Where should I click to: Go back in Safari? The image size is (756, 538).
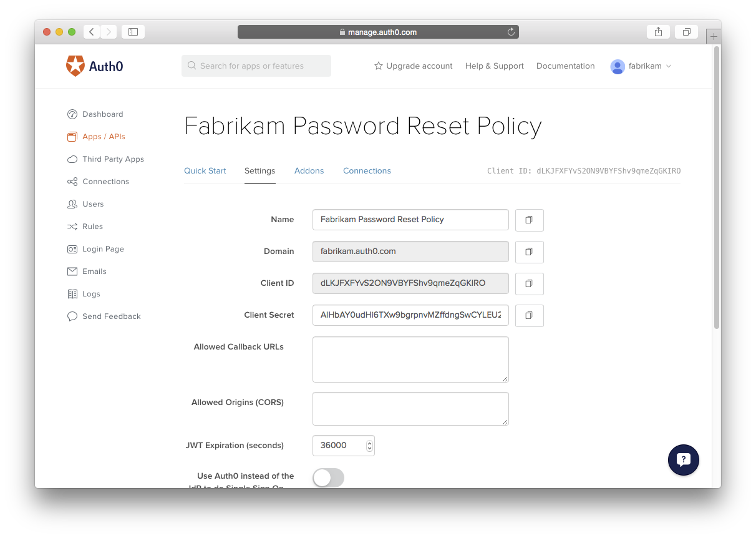click(92, 32)
